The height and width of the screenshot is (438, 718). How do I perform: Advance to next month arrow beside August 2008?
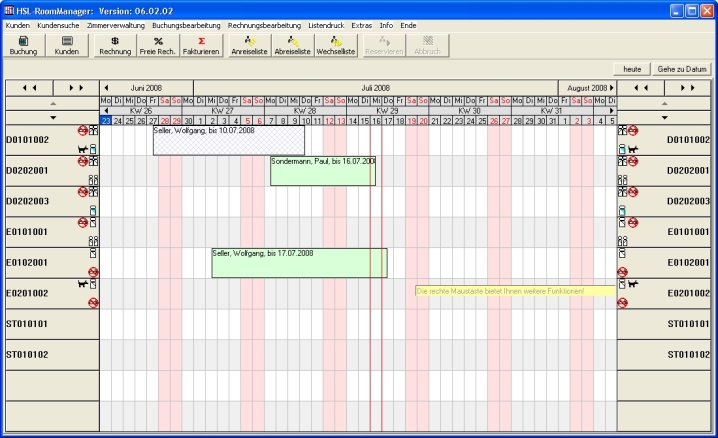point(611,88)
